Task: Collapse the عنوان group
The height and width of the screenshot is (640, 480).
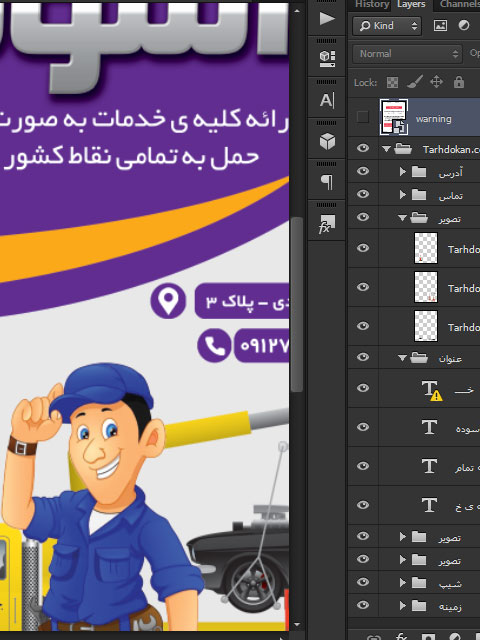Action: (x=402, y=358)
